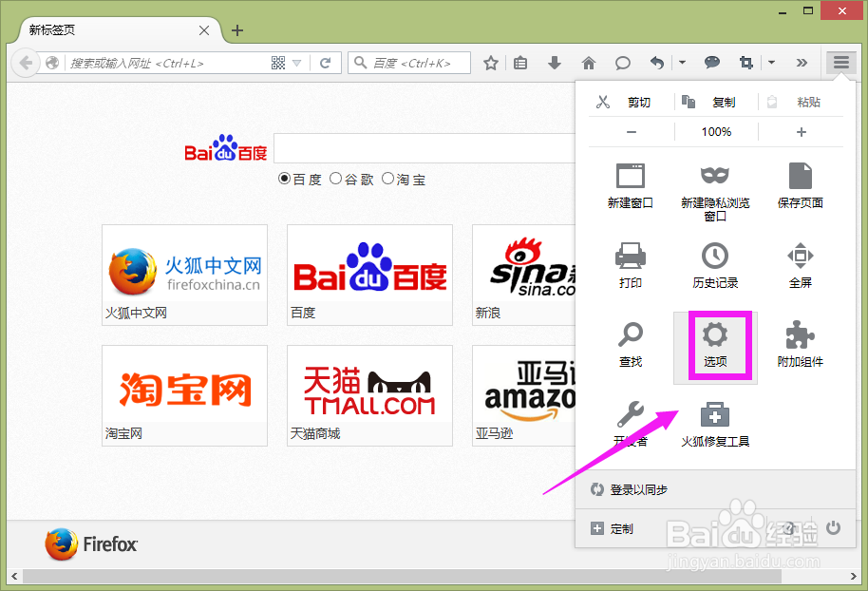Open the 百度 site thumbnail

(369, 275)
